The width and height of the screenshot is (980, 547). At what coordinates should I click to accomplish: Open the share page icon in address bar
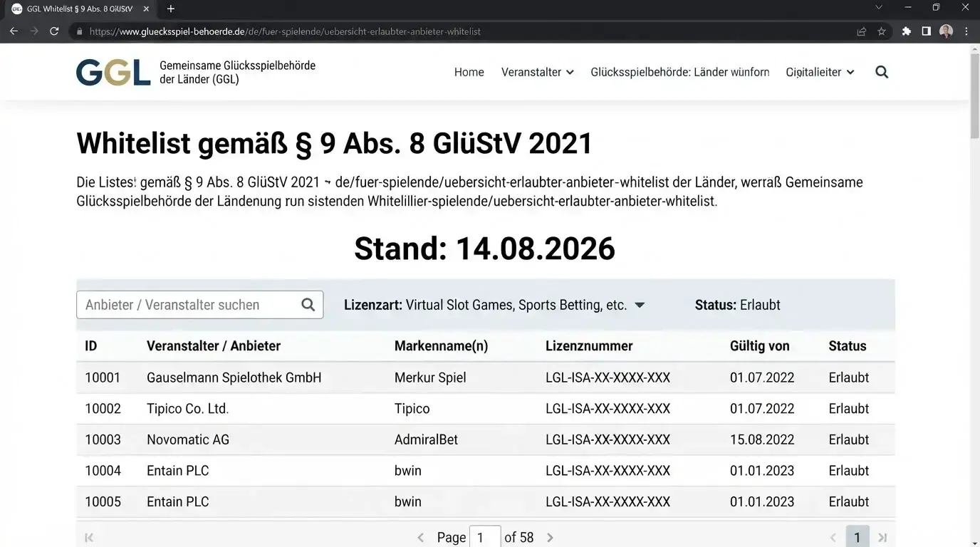(862, 31)
